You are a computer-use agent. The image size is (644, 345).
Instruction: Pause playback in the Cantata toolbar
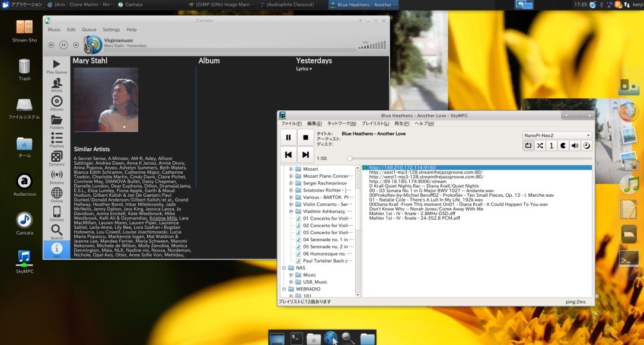click(63, 44)
